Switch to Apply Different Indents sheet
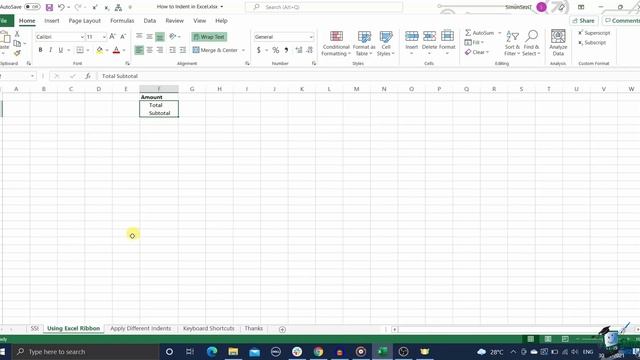The image size is (640, 360). pyautogui.click(x=140, y=329)
